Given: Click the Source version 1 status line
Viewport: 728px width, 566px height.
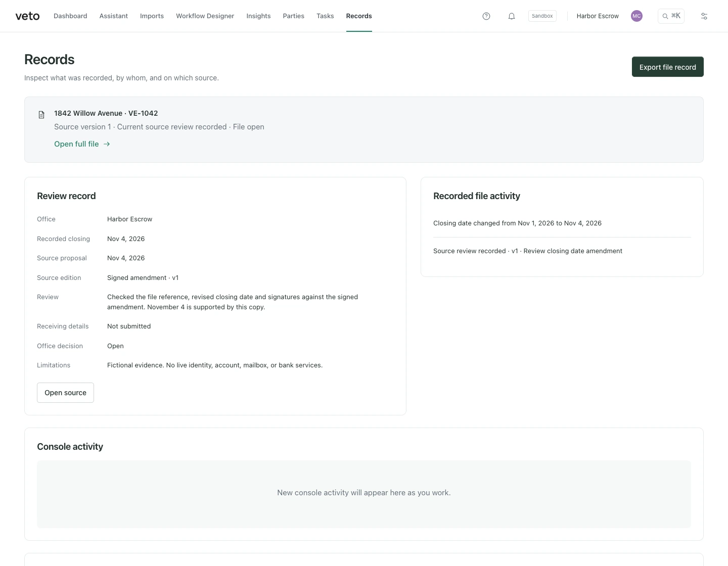Looking at the screenshot, I should coord(159,127).
